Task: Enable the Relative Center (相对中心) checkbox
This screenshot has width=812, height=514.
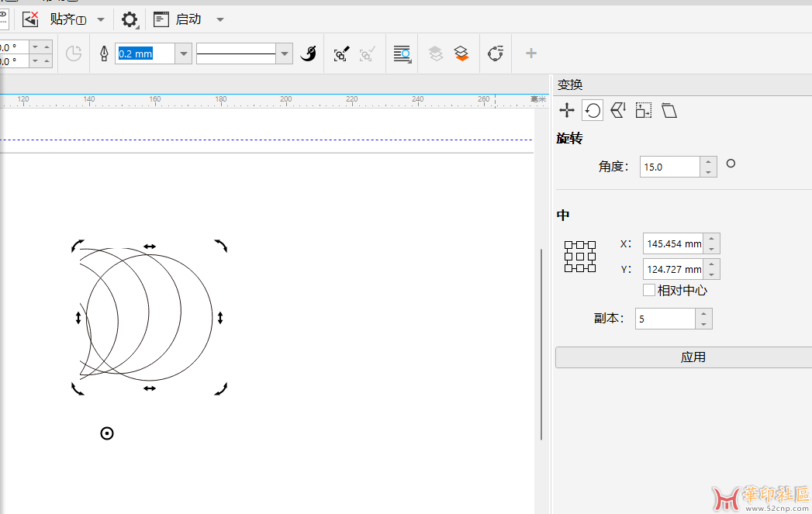Action: click(x=649, y=290)
